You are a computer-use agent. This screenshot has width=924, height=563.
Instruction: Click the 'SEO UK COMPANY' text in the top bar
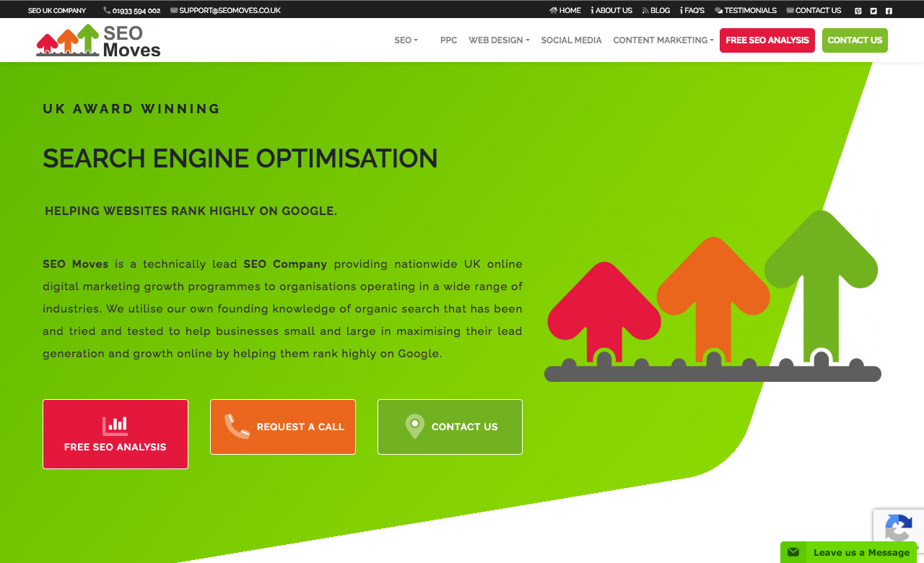pos(57,11)
